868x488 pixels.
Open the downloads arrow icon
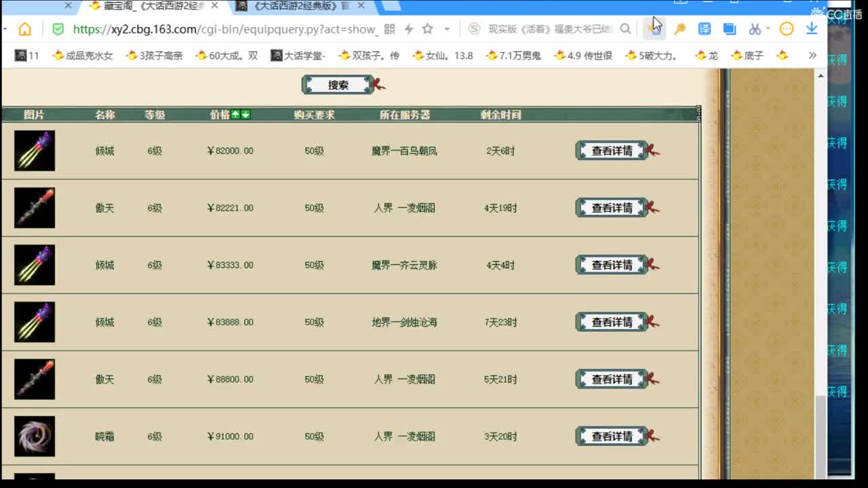point(812,29)
